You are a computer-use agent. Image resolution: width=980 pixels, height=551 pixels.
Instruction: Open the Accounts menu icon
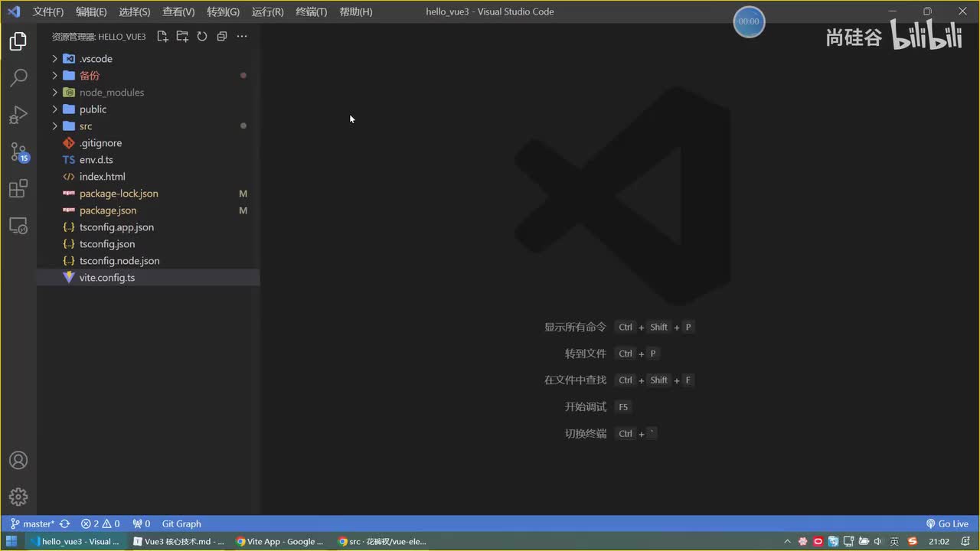pyautogui.click(x=18, y=460)
